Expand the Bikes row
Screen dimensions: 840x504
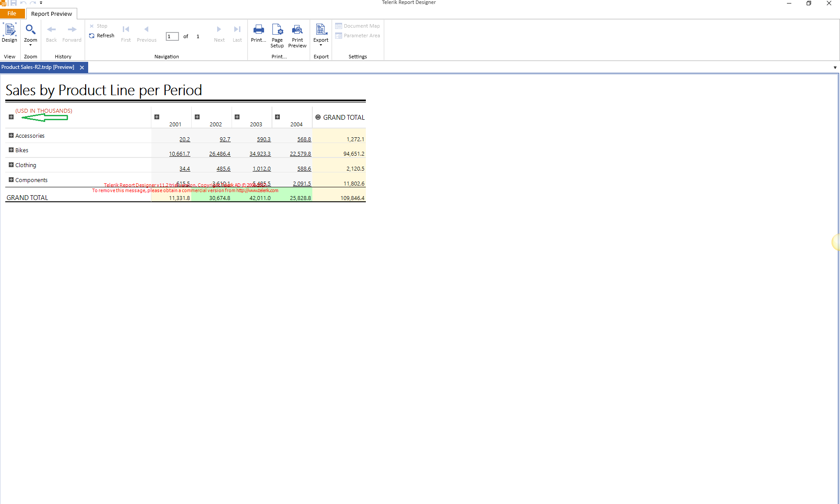pos(11,150)
